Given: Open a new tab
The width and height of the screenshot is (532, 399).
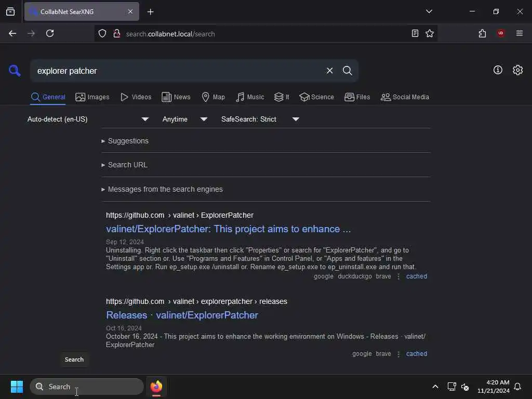Looking at the screenshot, I should pos(150,12).
